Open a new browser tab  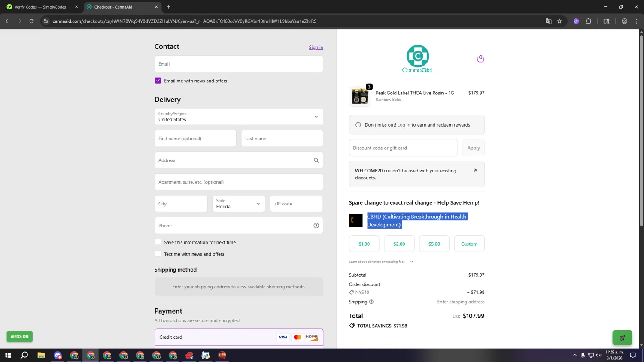tap(168, 7)
